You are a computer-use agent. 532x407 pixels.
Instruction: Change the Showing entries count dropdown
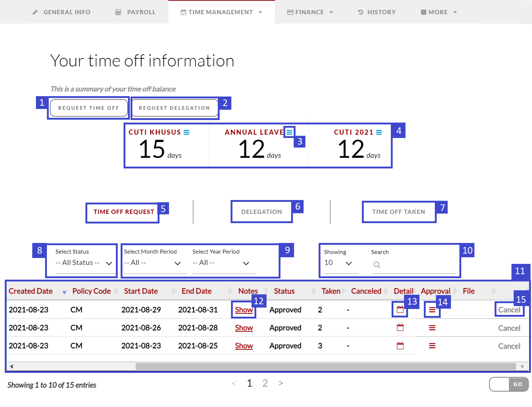338,263
